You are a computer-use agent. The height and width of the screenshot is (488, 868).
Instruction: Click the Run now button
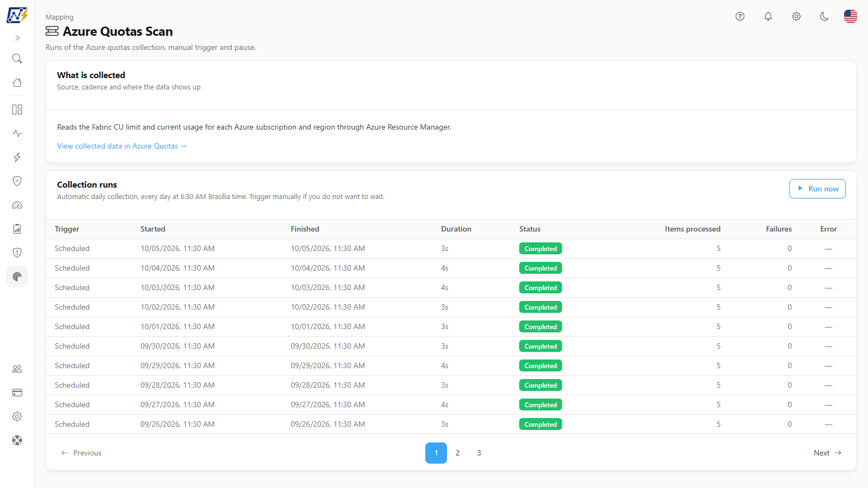coord(818,189)
